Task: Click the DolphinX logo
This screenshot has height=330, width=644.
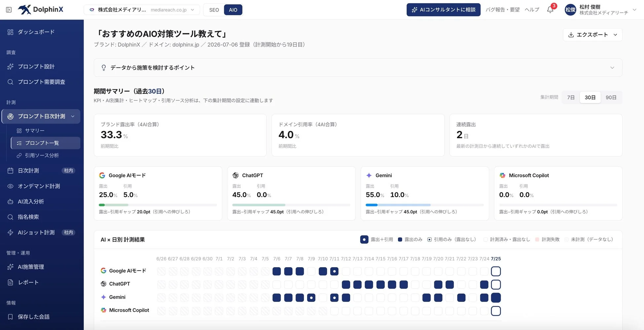Action: 40,10
